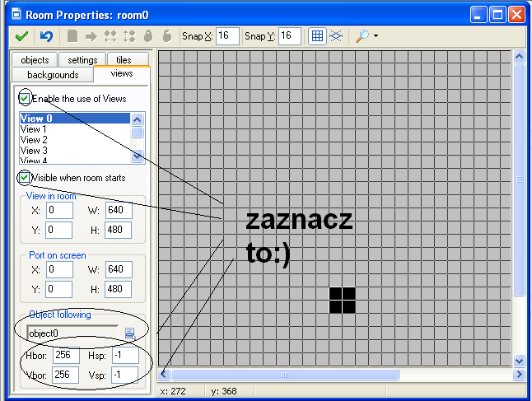Toggle the grid display icon

point(316,36)
